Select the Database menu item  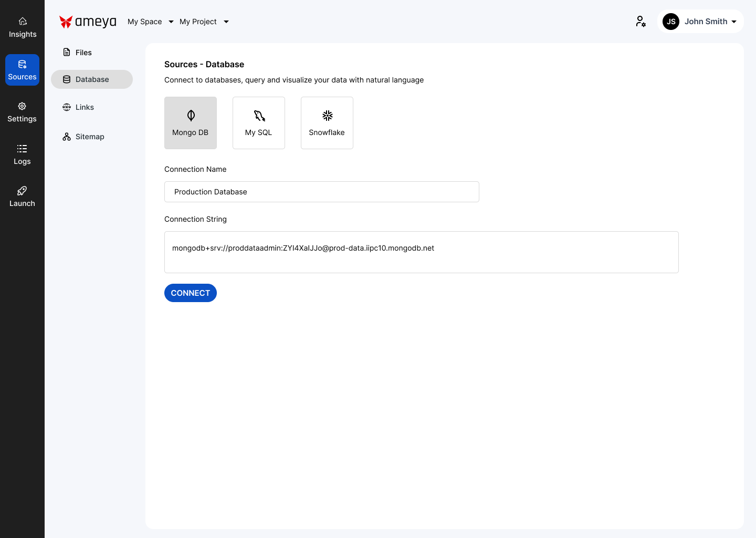click(92, 79)
